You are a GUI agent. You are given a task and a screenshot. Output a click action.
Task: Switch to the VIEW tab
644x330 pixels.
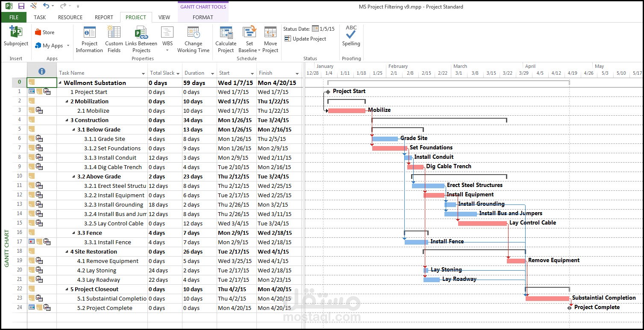(164, 17)
